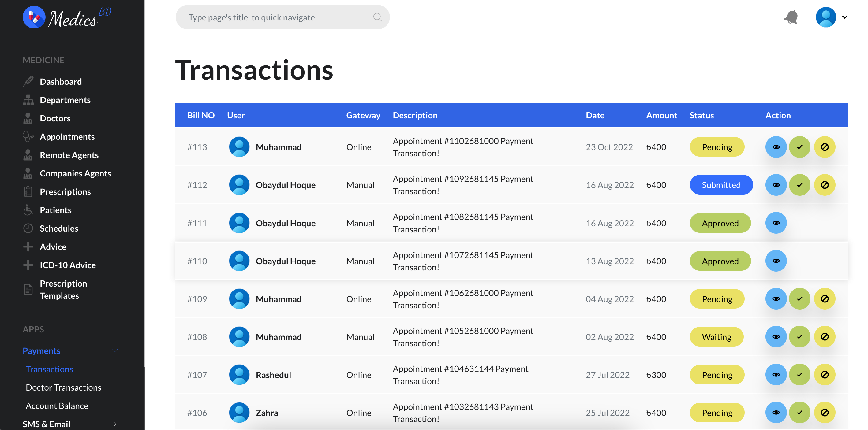
Task: Click the Status column header
Action: point(702,115)
